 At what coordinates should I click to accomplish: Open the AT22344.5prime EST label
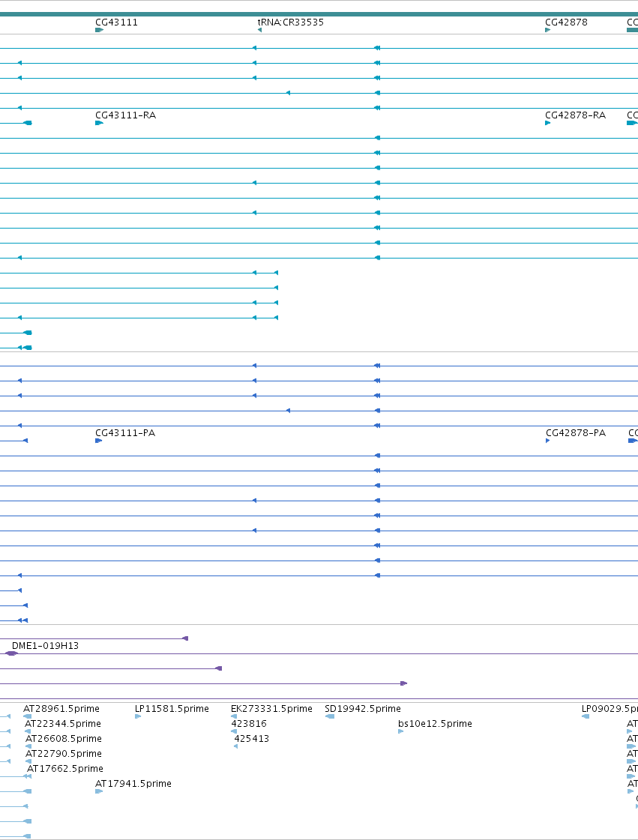63,724
